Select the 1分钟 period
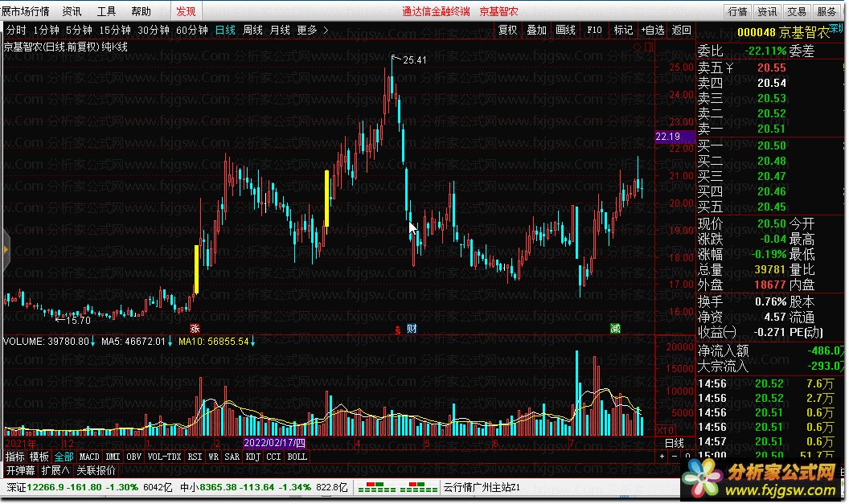This screenshot has height=504, width=849. point(46,31)
